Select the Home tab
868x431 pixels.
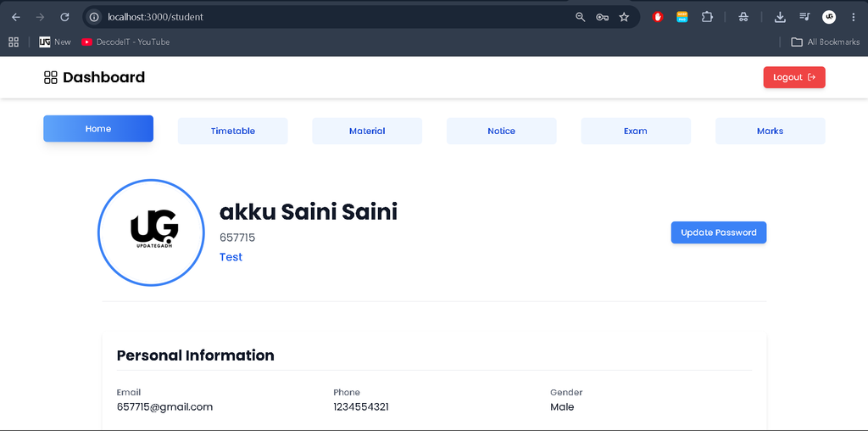(x=98, y=128)
